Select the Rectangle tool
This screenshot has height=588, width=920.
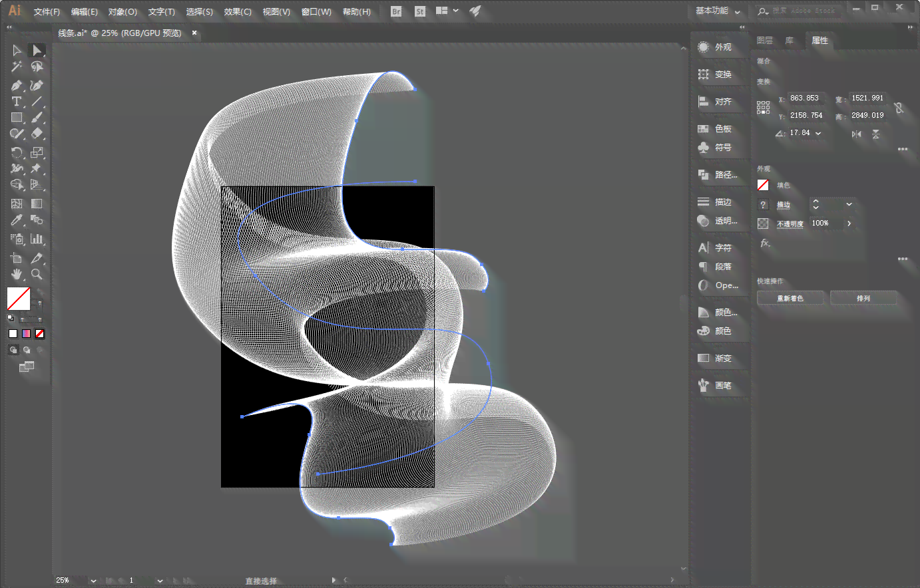tap(17, 117)
